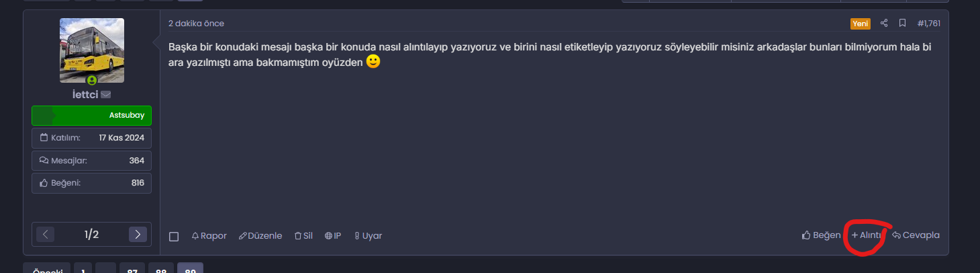Click the '2 dakika önce' timestamp

[196, 24]
